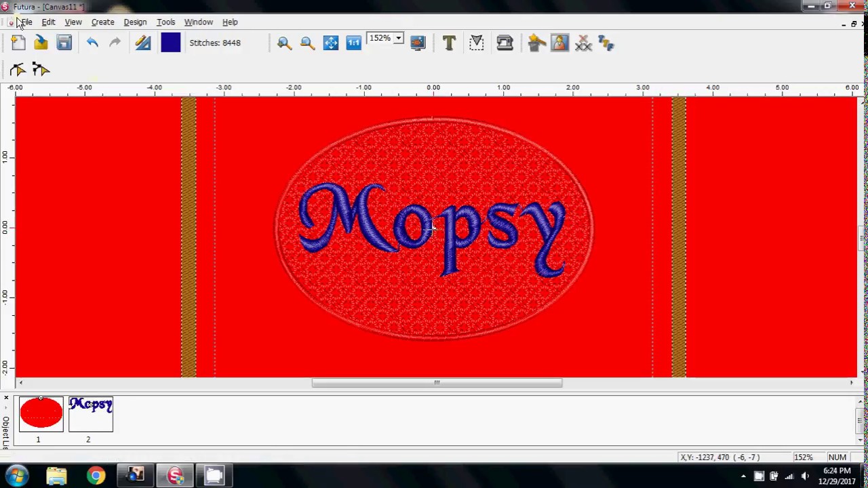
Task: Open the Windows Start menu
Action: (17, 476)
